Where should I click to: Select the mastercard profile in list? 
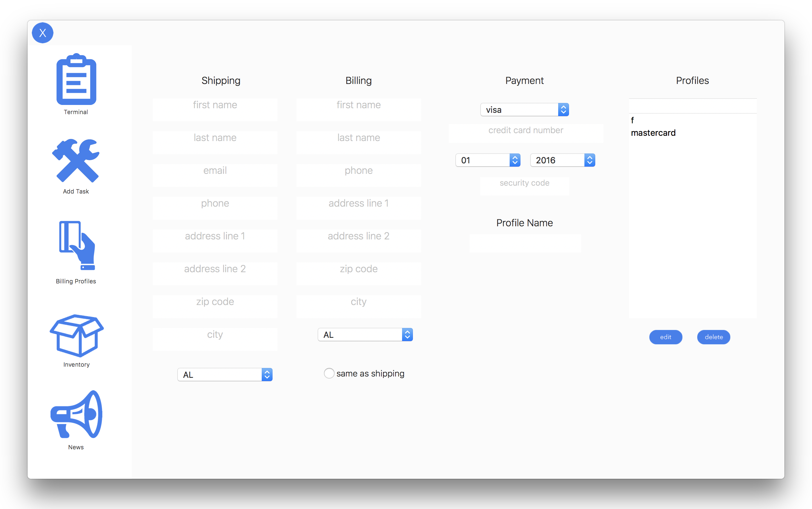[653, 133]
